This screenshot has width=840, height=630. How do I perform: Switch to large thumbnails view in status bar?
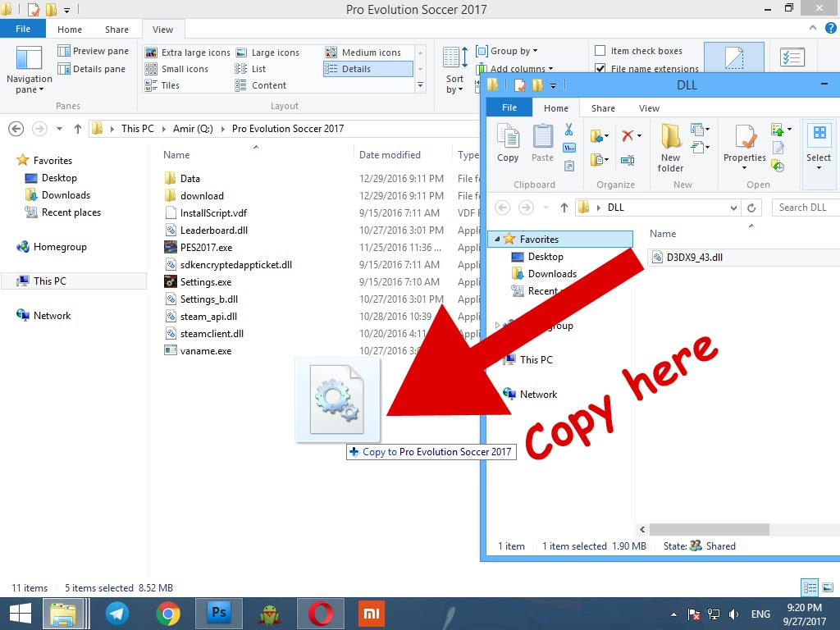pos(828,587)
